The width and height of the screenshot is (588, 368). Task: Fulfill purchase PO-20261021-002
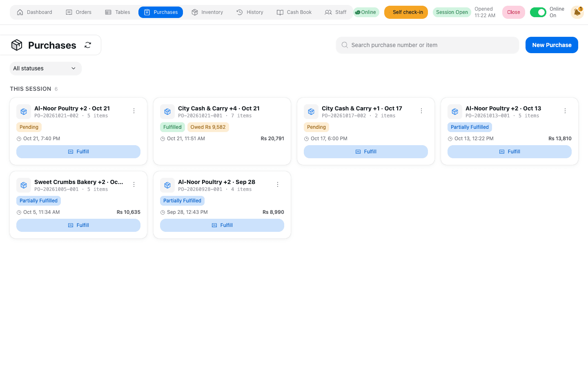(78, 152)
